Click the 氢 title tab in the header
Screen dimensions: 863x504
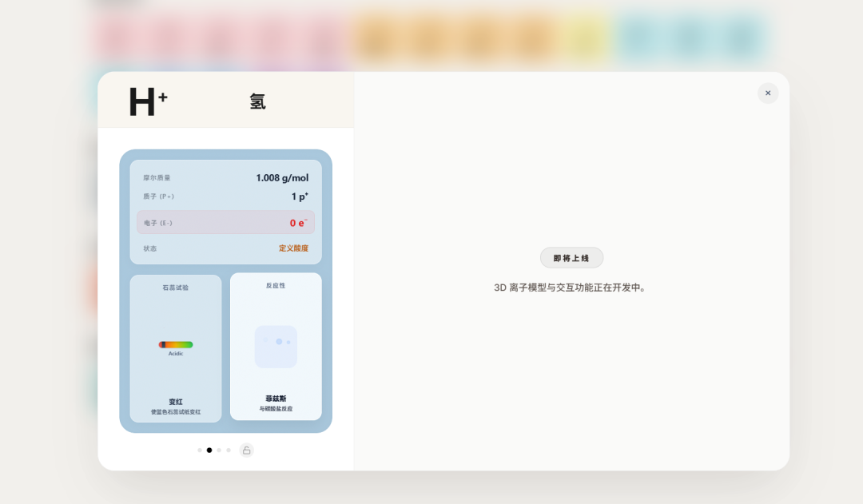click(x=257, y=101)
